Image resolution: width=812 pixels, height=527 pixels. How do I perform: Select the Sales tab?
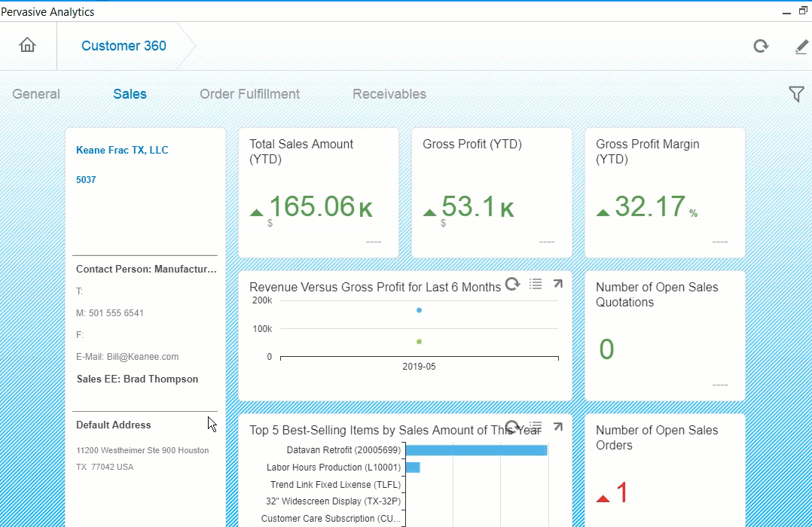pos(130,94)
